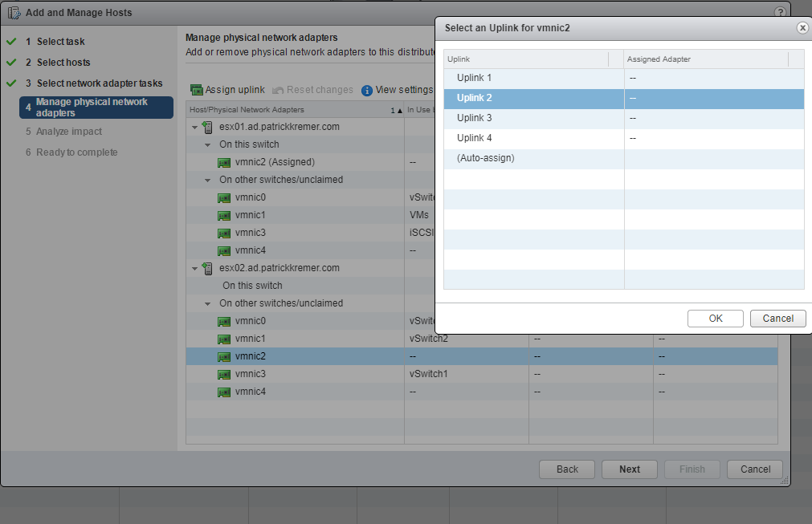The height and width of the screenshot is (524, 812).
Task: Close the Select an Uplink dialog
Action: coord(802,27)
